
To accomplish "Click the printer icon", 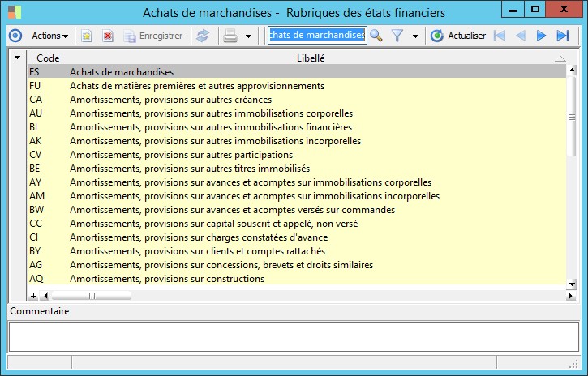I will click(230, 36).
